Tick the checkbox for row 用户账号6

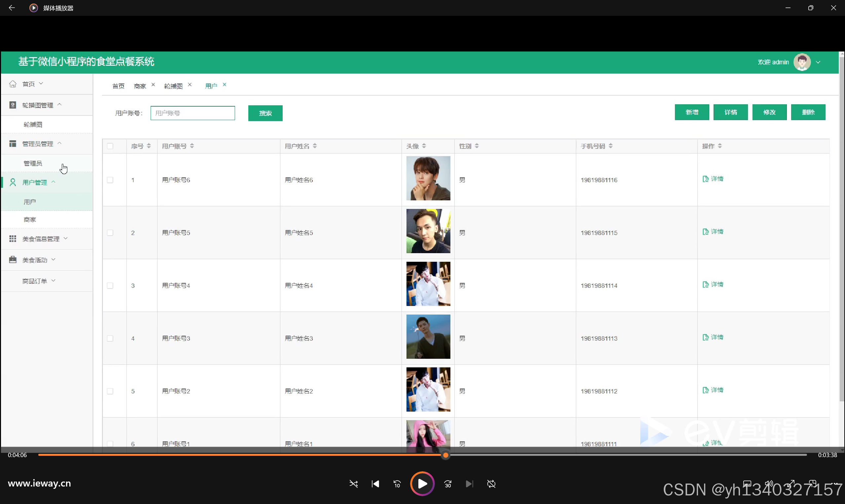tap(110, 180)
